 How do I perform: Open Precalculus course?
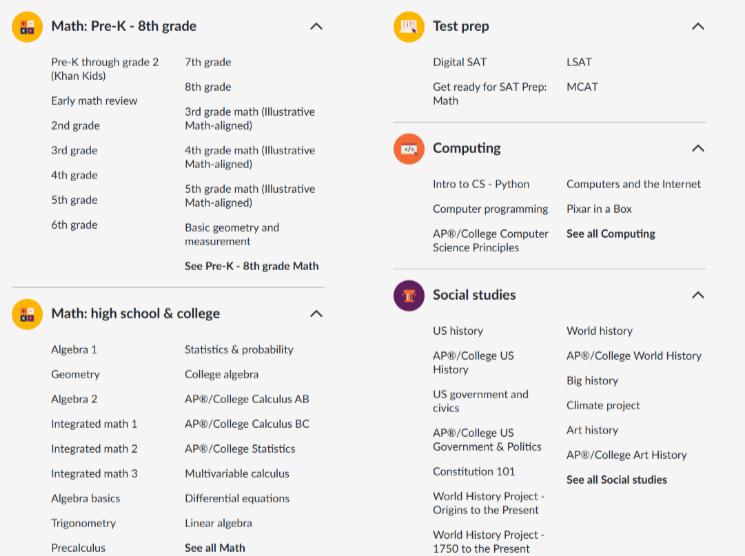click(78, 548)
